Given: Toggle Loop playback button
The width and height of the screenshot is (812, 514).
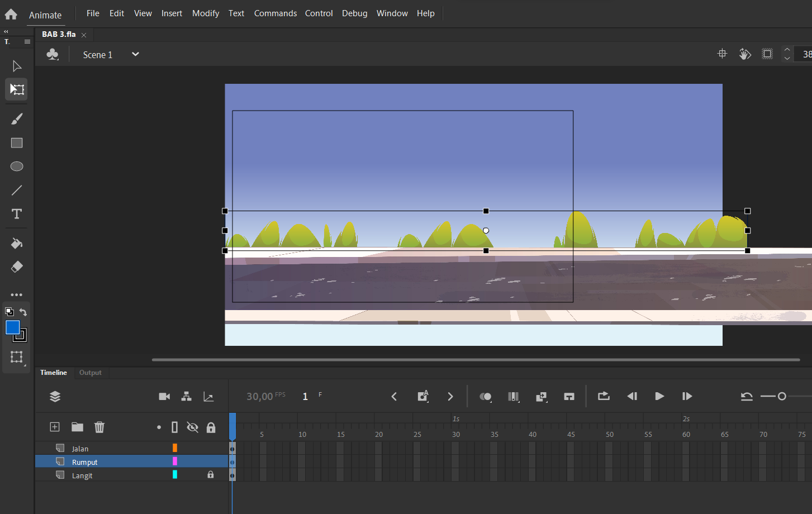Looking at the screenshot, I should pos(604,396).
